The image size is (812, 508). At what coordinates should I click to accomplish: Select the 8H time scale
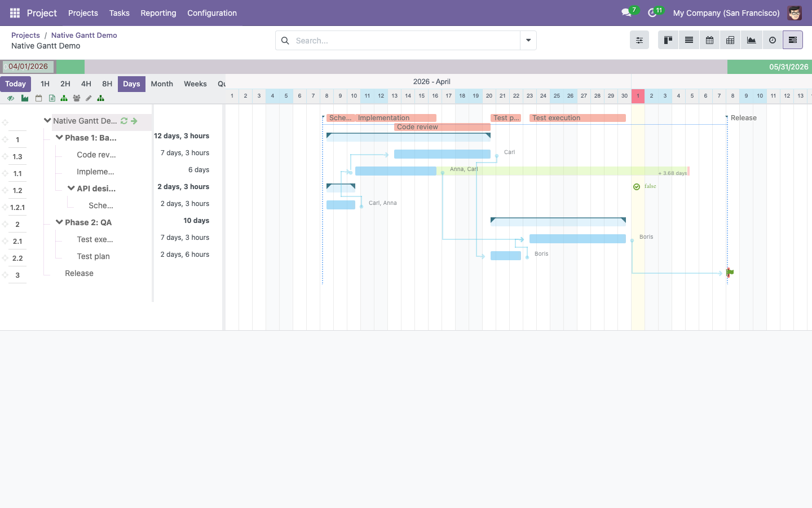[x=107, y=84]
